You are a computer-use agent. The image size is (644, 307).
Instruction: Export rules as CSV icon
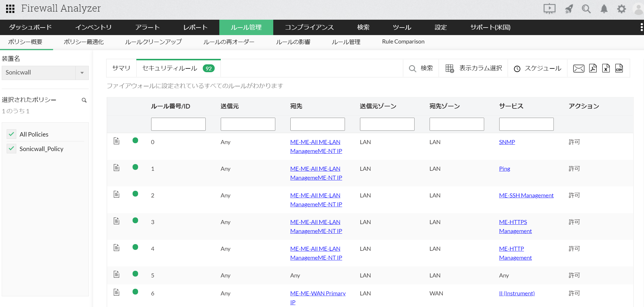pyautogui.click(x=619, y=68)
